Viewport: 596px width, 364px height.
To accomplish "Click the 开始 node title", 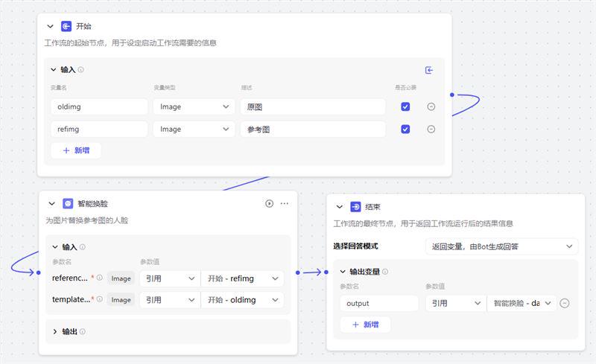I will coord(83,26).
